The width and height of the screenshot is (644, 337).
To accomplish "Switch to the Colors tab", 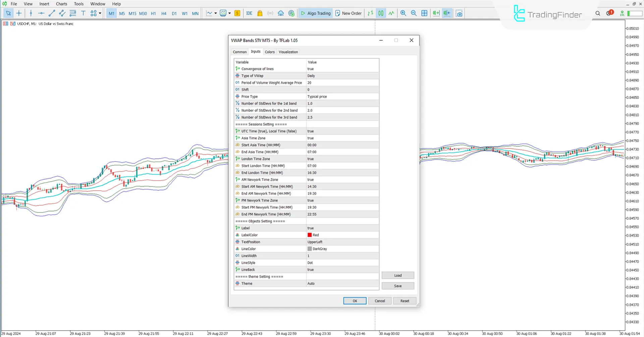I will (x=269, y=52).
